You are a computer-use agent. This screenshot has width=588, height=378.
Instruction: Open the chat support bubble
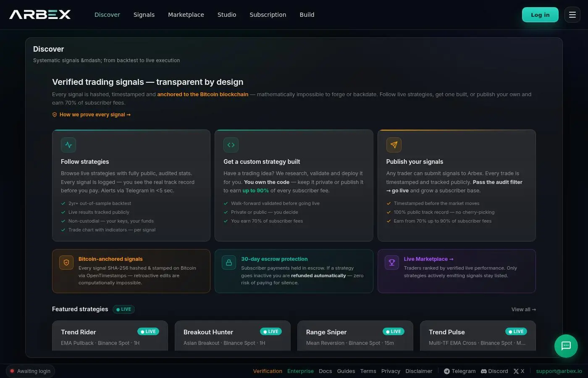point(566,346)
